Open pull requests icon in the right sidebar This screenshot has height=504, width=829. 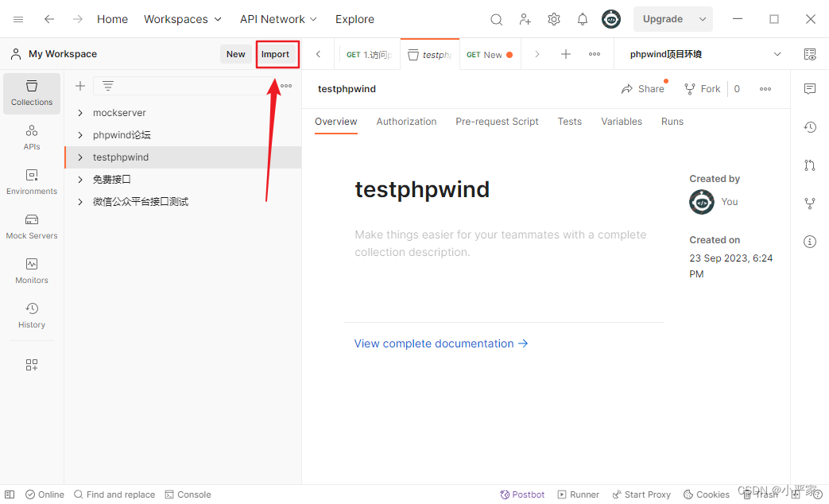pyautogui.click(x=809, y=165)
